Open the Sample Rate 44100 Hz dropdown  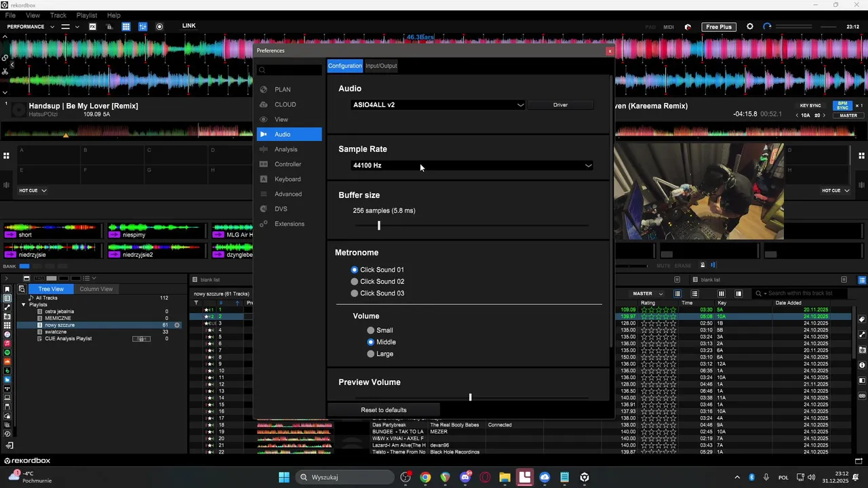472,165
